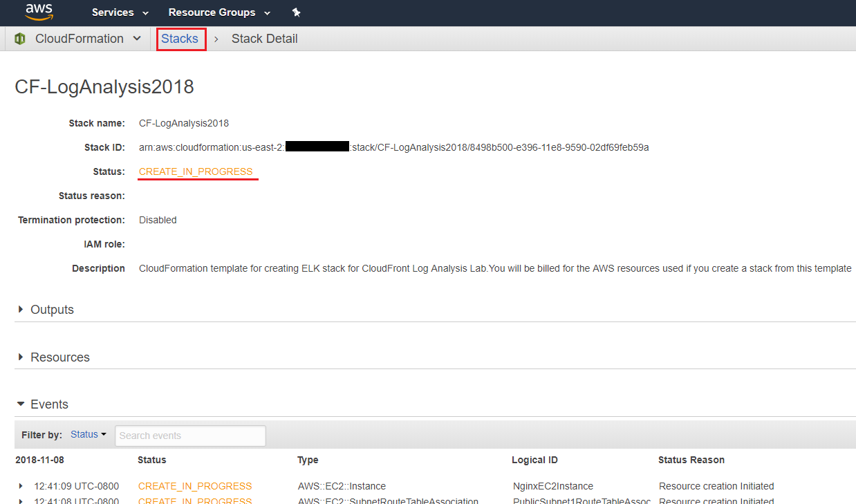This screenshot has height=504, width=856.
Task: Click the AWS::EC2::Instance type cell
Action: coord(342,486)
